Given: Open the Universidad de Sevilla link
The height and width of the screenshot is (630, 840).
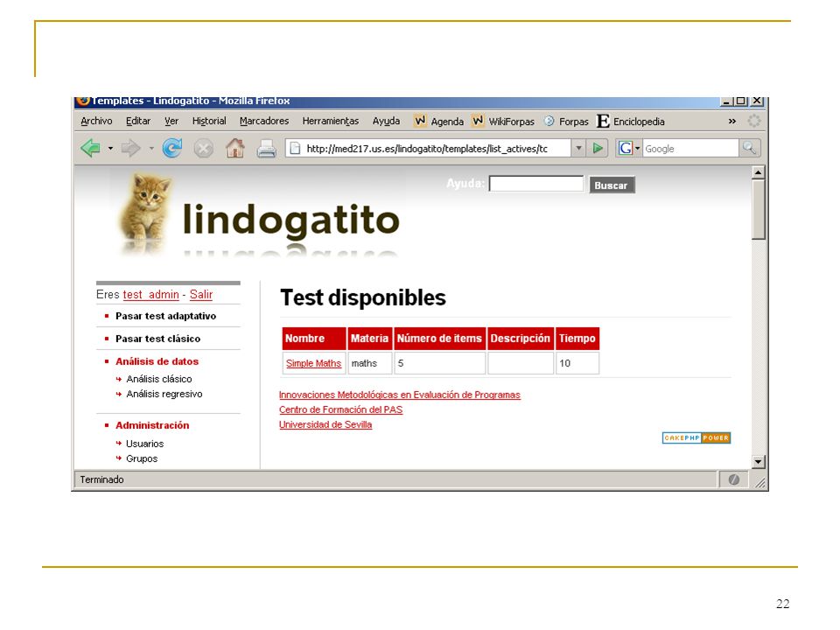Looking at the screenshot, I should click(325, 425).
